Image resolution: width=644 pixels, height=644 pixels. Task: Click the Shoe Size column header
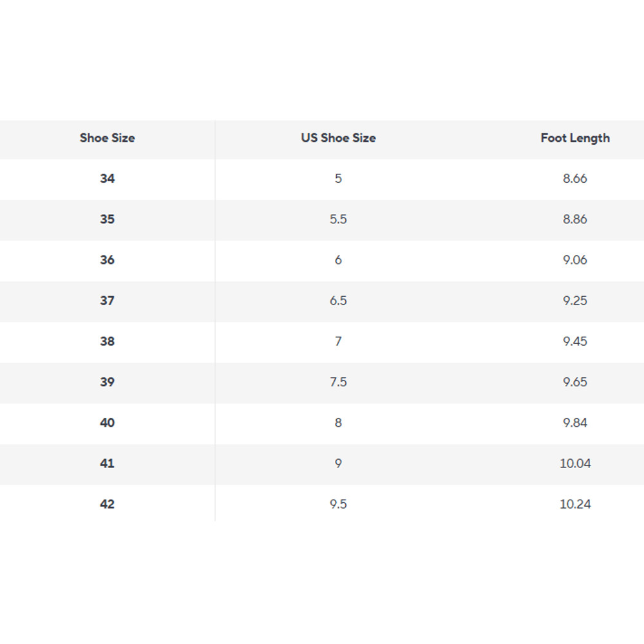click(x=108, y=138)
